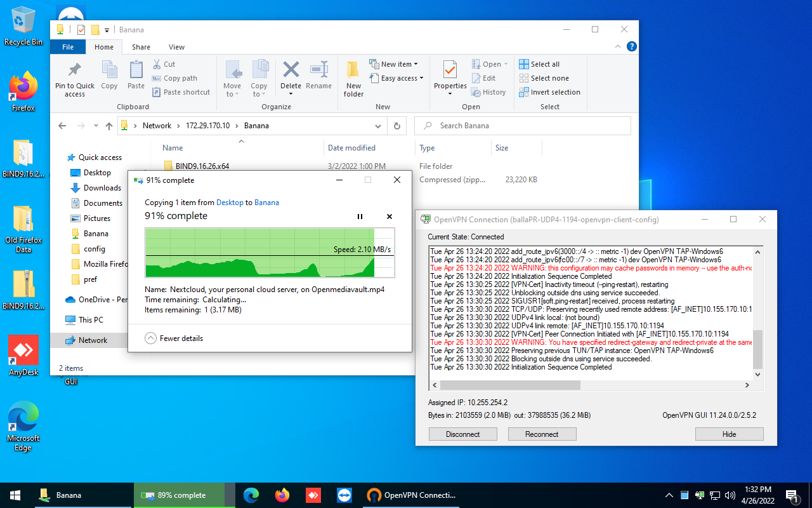Switch to the Share ribbon tab
The image size is (812, 508).
coord(141,47)
